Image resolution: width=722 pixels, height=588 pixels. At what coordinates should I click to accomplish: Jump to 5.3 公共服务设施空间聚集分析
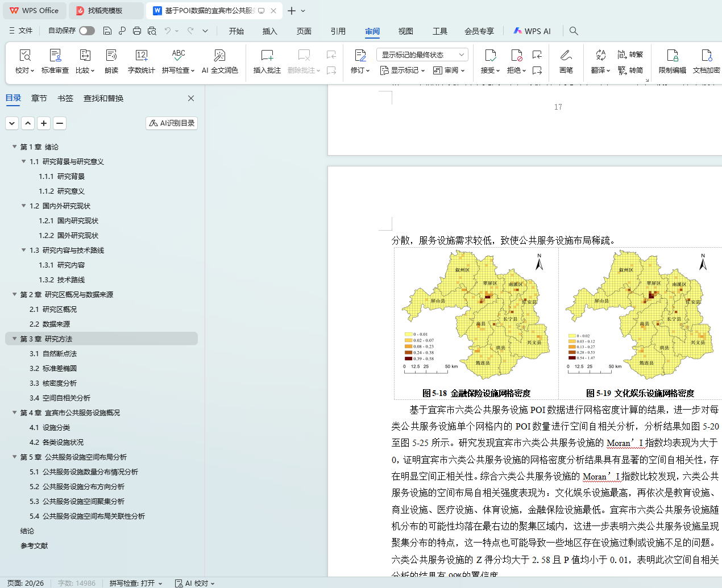(x=77, y=501)
